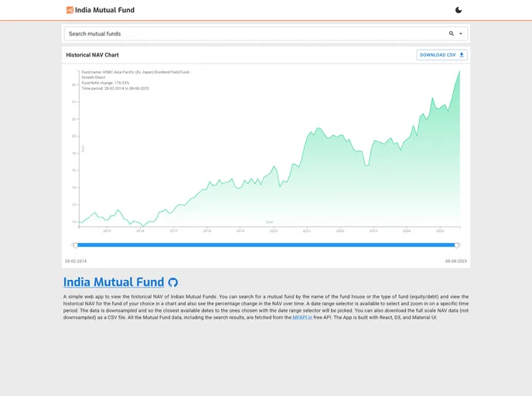The height and width of the screenshot is (396, 532).
Task: Click the DOWNLOAD CSV button
Action: [442, 55]
